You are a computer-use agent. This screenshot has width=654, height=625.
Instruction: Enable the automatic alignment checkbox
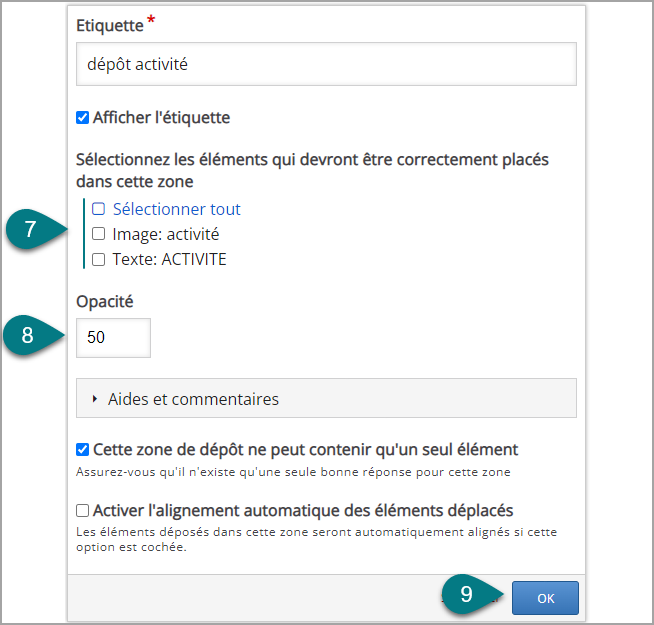click(83, 510)
